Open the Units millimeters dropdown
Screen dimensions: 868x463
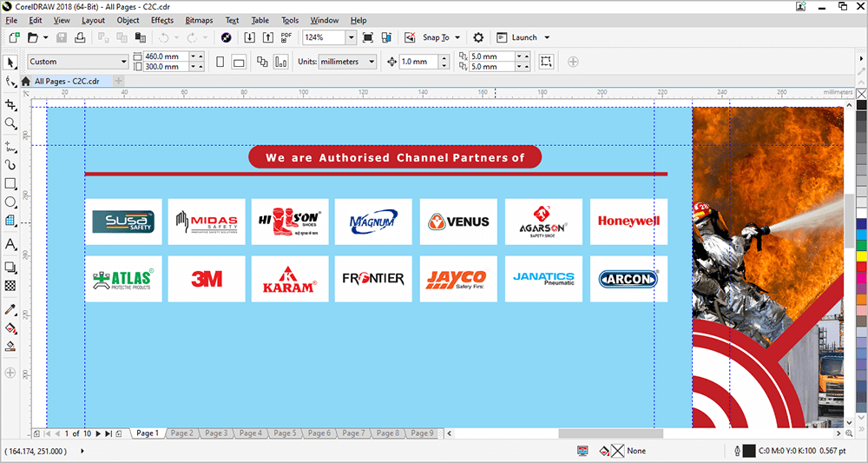click(372, 62)
